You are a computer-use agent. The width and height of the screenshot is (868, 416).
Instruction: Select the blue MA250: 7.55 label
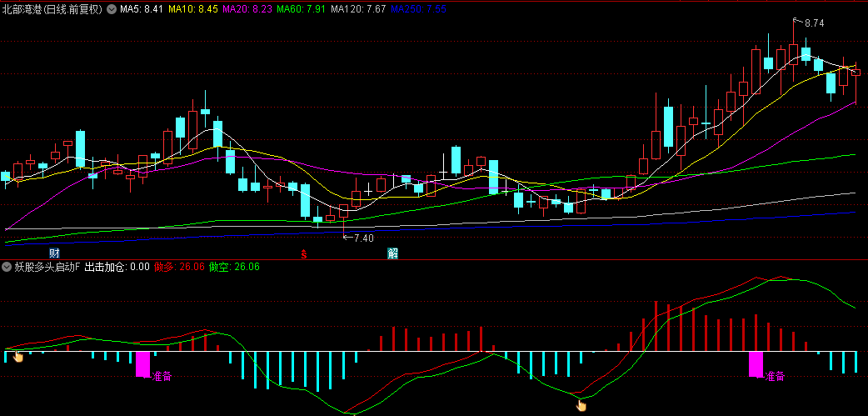coord(418,9)
